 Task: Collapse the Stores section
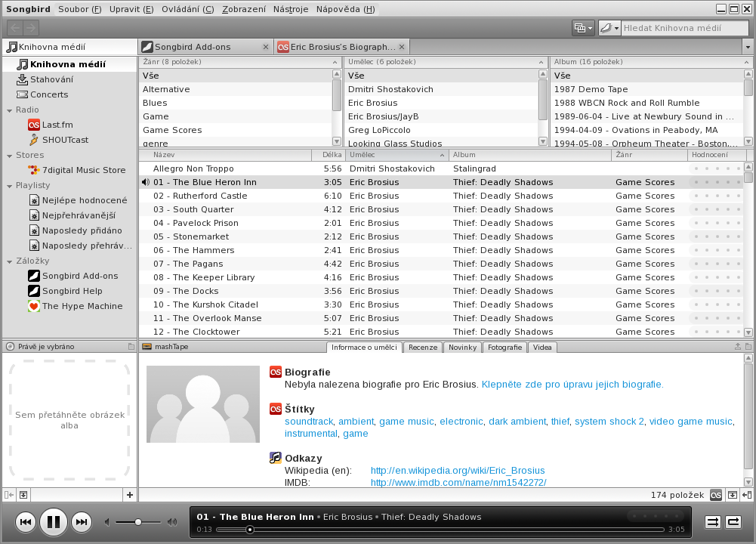(x=9, y=156)
